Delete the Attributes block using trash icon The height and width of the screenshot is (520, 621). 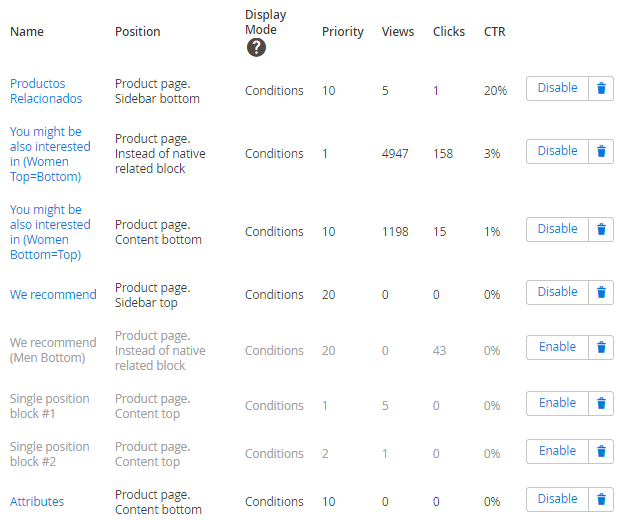click(601, 499)
